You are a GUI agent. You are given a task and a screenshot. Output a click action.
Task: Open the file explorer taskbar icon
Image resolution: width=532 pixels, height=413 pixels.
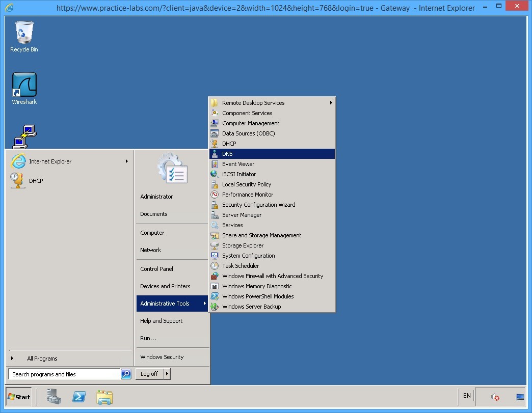(104, 397)
